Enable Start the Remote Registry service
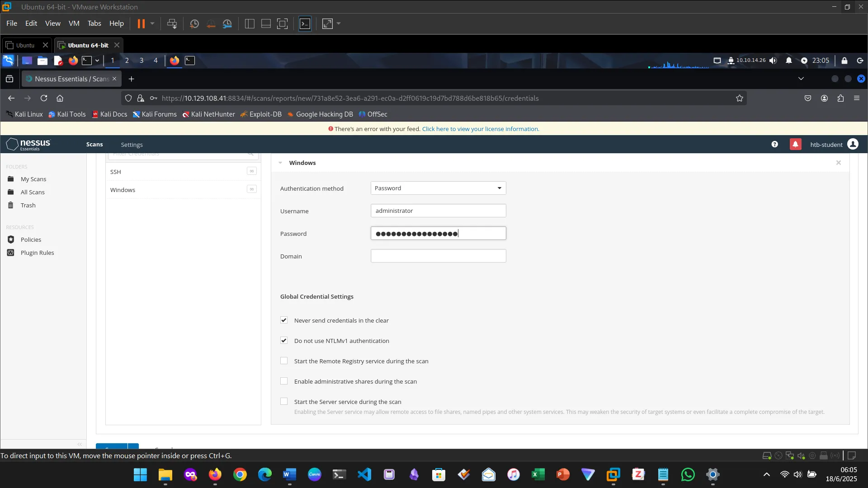 [x=284, y=361]
